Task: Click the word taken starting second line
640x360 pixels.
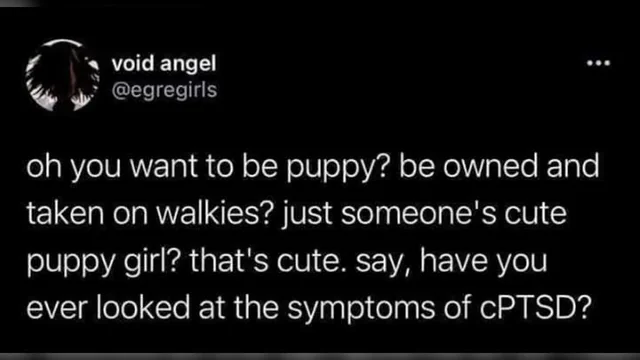Action: point(65,213)
